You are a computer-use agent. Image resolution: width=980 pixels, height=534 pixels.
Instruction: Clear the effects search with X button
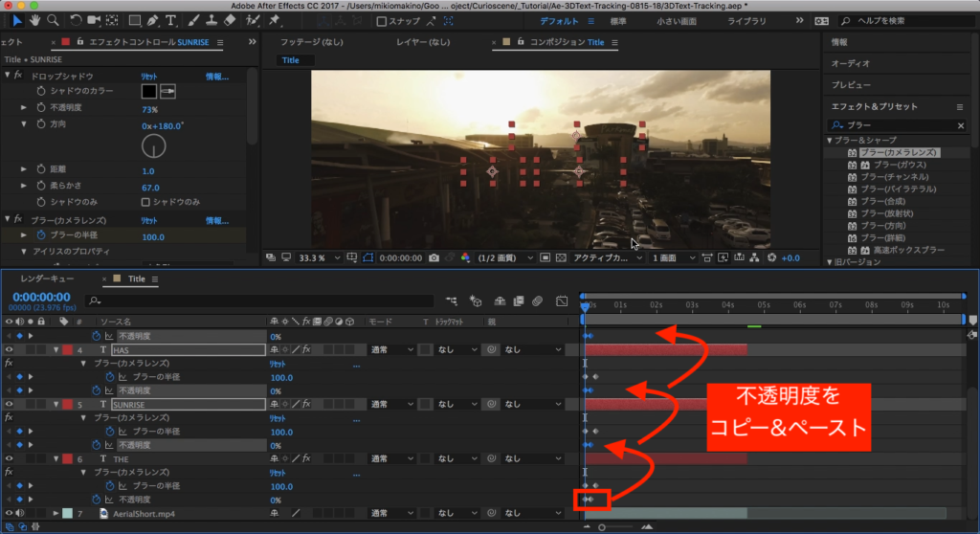(961, 125)
